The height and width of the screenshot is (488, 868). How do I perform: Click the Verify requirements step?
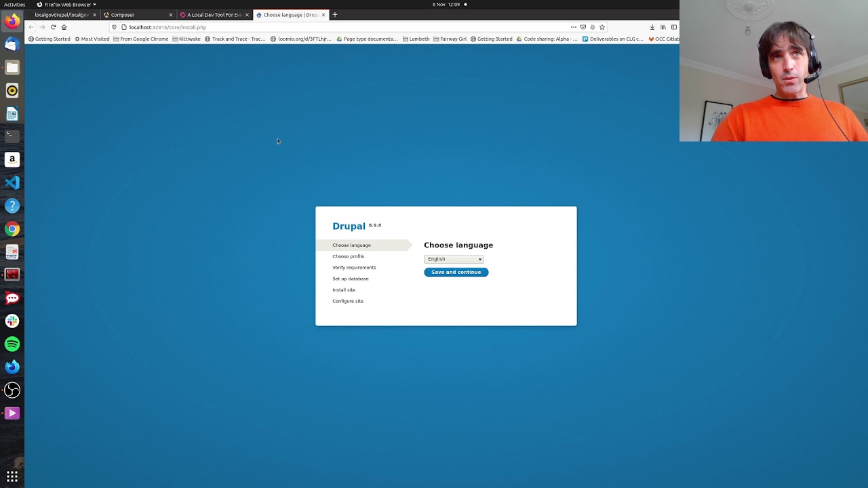[354, 267]
